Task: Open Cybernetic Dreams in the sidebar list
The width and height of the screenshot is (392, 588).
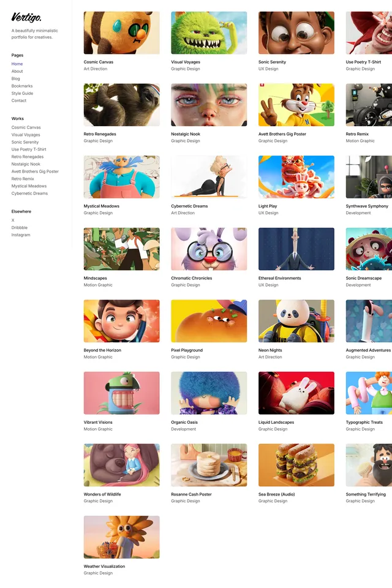Action: coord(29,194)
